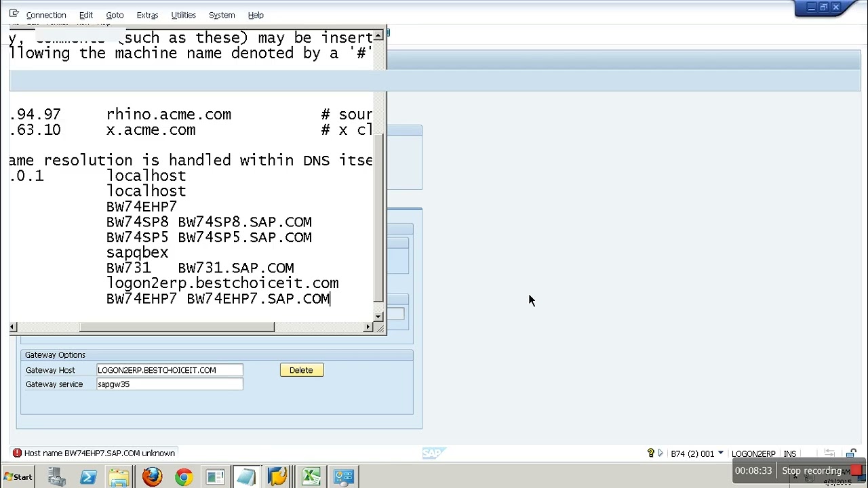
Task: Click the standalone 'BW74EHP7' line in Notepad
Action: pyautogui.click(x=142, y=207)
